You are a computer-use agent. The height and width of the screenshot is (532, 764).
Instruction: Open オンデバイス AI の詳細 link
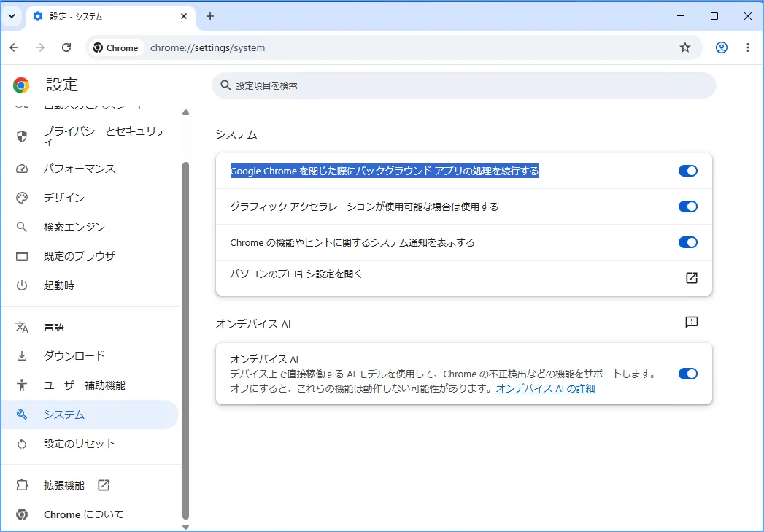coord(545,389)
